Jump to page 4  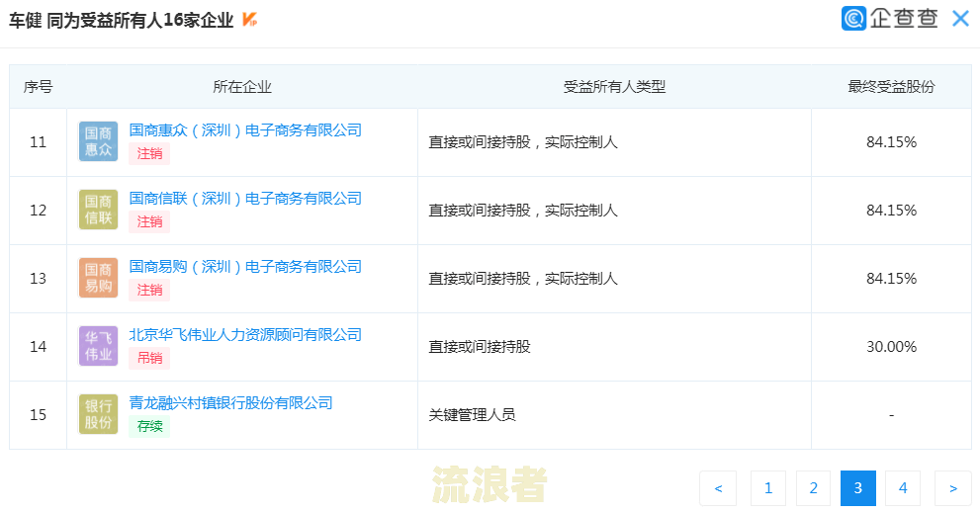[903, 488]
